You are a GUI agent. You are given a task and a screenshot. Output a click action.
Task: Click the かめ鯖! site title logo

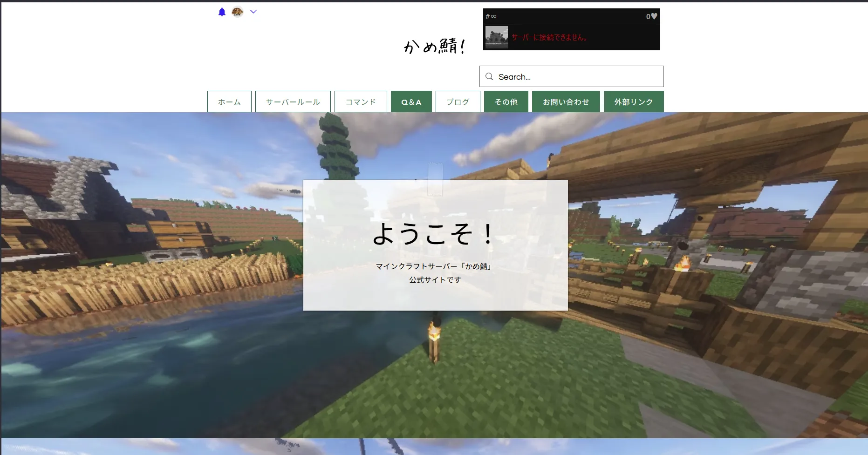click(x=434, y=46)
